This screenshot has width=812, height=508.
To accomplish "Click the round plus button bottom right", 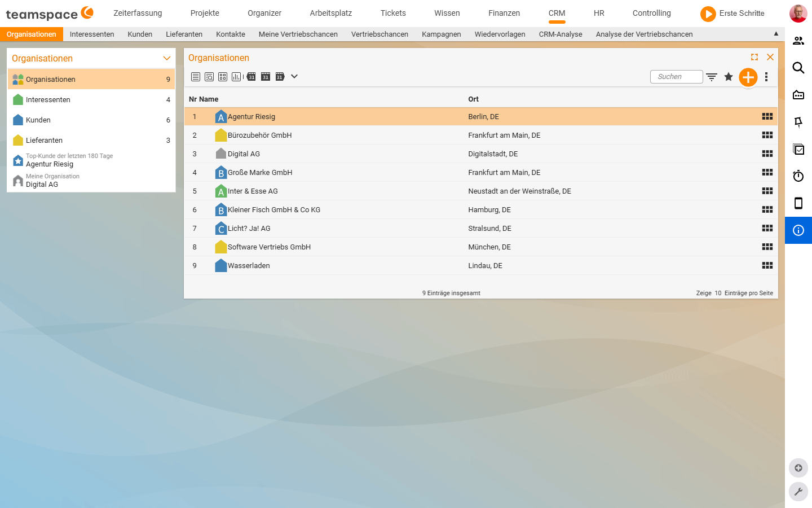I will [x=798, y=468].
